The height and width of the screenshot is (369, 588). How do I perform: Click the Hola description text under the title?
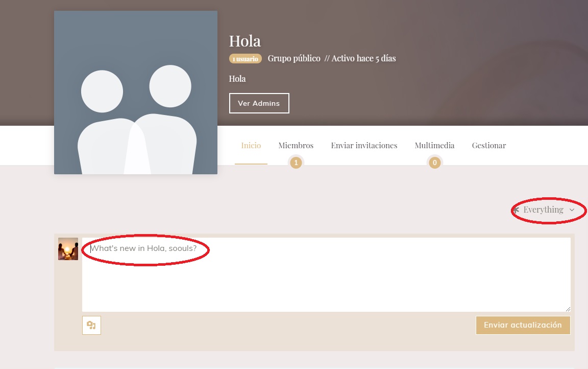coord(237,79)
